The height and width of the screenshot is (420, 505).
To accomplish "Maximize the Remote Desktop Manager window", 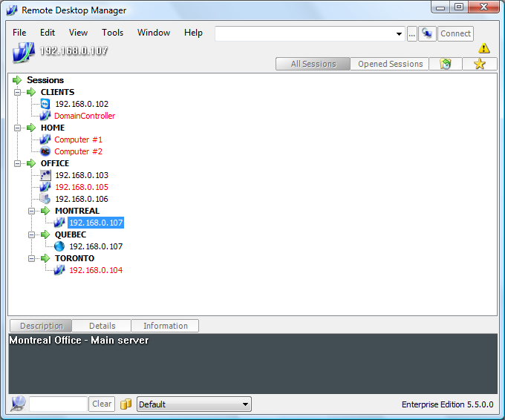I will 459,7.
